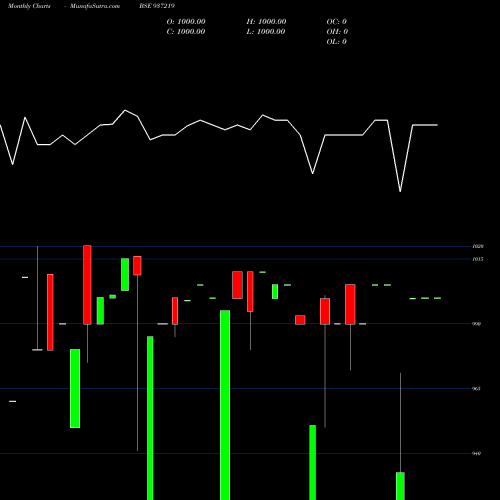Click the lowest dip of the white indicator line
The image size is (500, 500).
pyautogui.click(x=400, y=191)
